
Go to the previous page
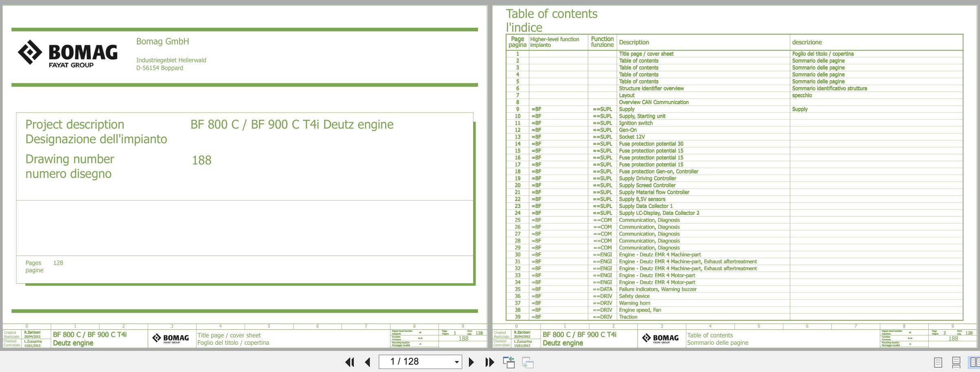click(x=368, y=362)
